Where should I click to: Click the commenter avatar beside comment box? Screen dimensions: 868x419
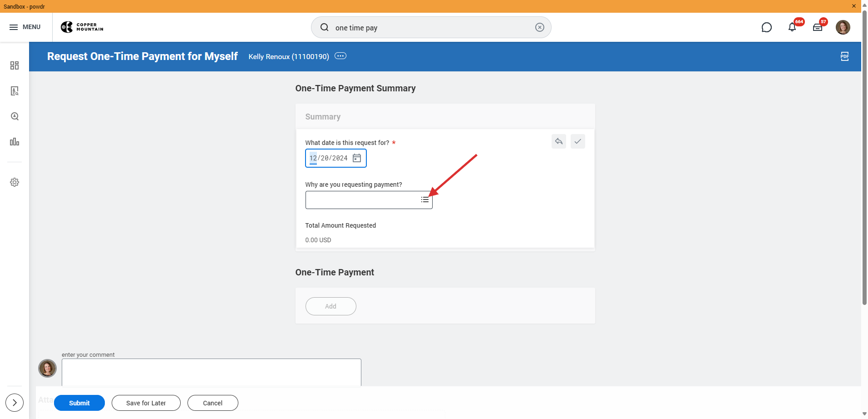point(47,368)
